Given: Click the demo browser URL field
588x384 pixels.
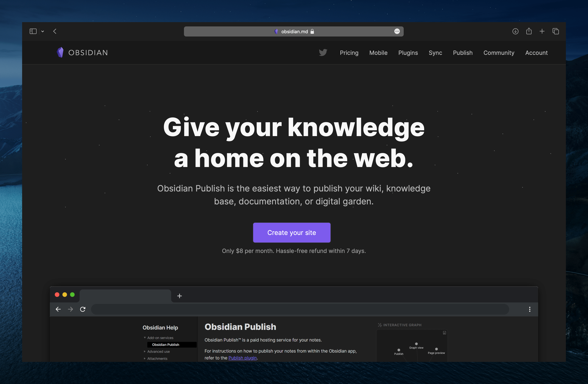Looking at the screenshot, I should 300,309.
